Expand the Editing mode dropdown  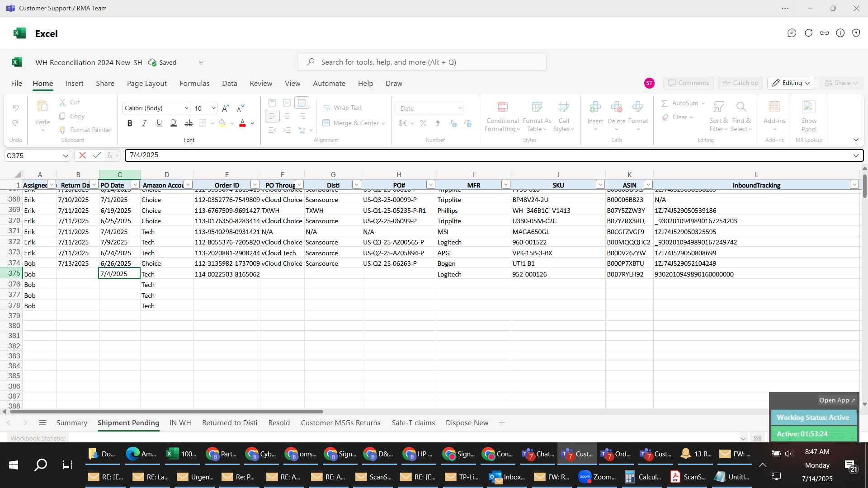tap(791, 83)
